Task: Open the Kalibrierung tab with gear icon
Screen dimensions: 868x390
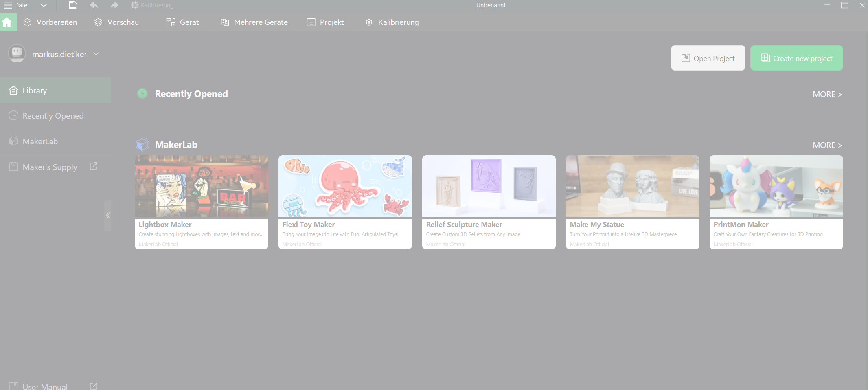Action: click(392, 22)
